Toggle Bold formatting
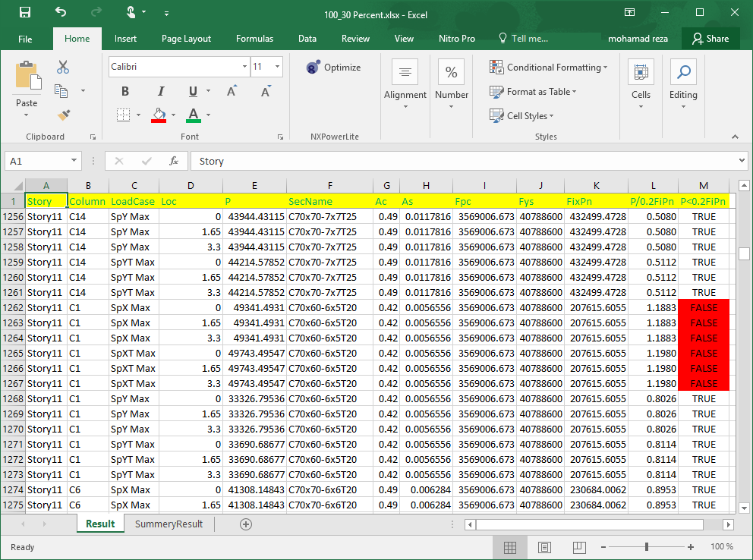This screenshot has height=560, width=753. (125, 92)
